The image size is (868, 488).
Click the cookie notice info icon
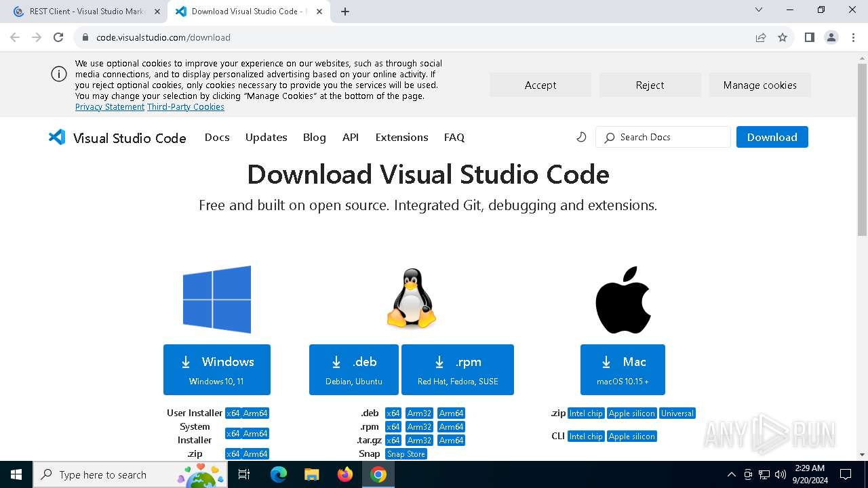(x=59, y=74)
